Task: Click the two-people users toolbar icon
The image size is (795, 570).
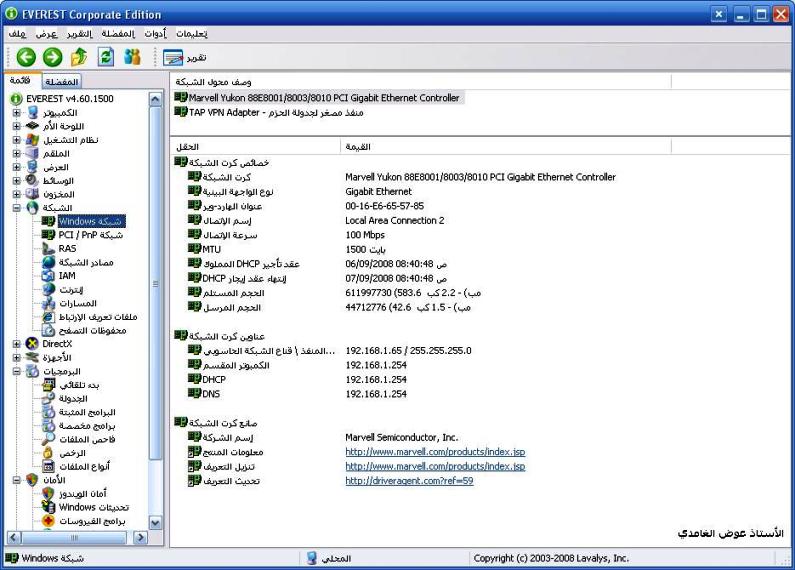Action: [x=132, y=57]
